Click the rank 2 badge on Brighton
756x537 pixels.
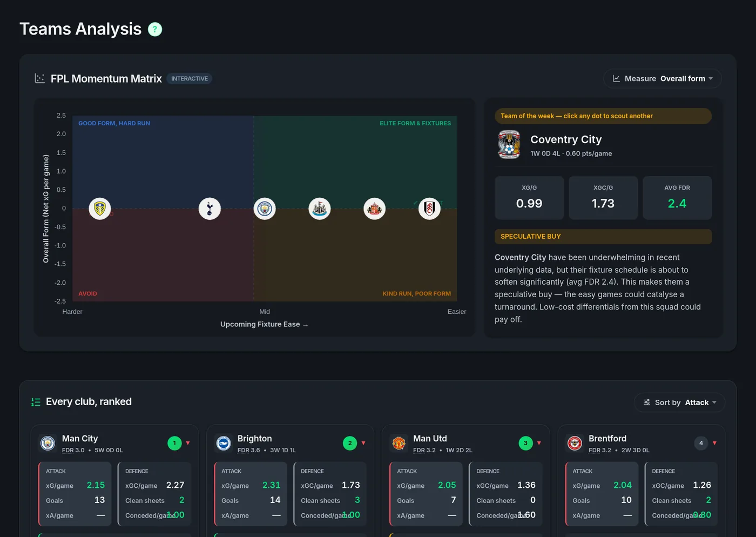point(350,443)
